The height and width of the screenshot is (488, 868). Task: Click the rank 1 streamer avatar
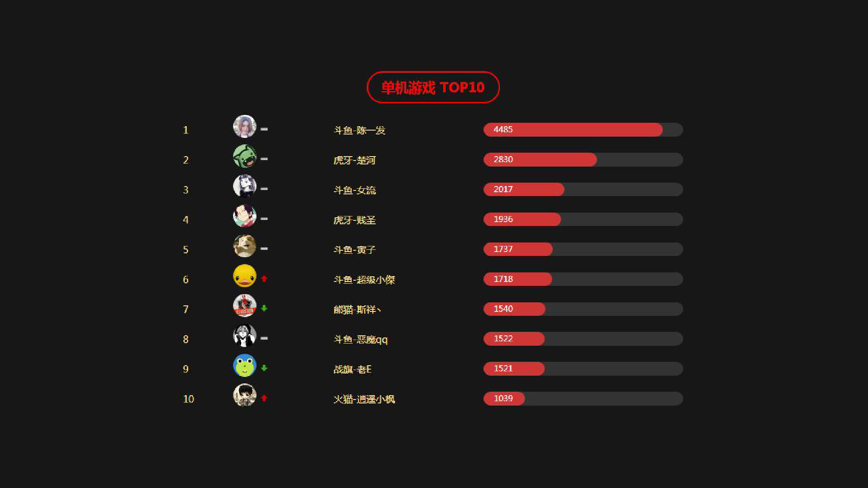pos(245,126)
